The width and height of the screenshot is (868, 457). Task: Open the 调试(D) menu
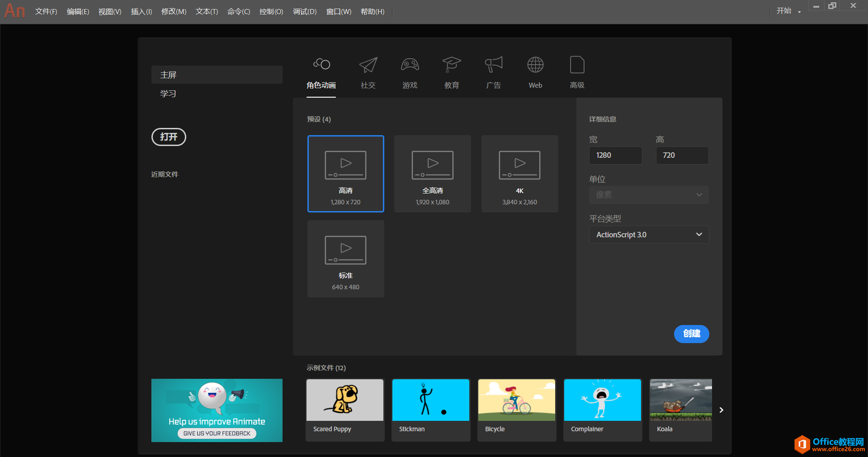[x=305, y=11]
